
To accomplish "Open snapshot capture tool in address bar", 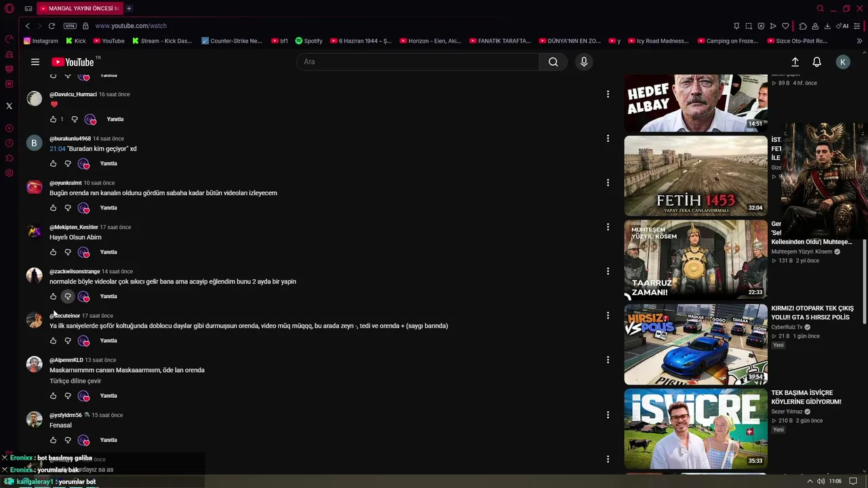I will [749, 26].
